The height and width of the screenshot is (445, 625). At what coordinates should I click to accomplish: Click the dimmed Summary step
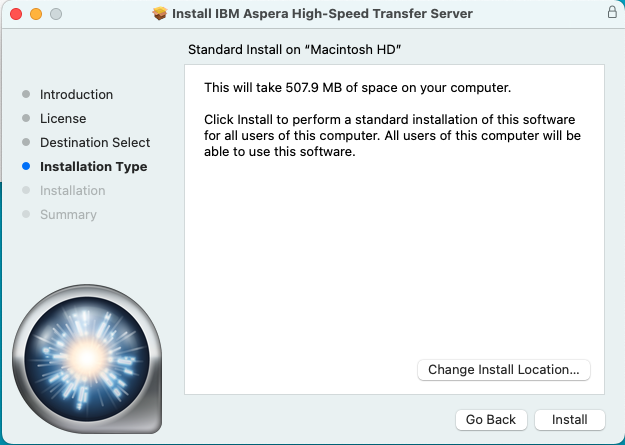(68, 215)
